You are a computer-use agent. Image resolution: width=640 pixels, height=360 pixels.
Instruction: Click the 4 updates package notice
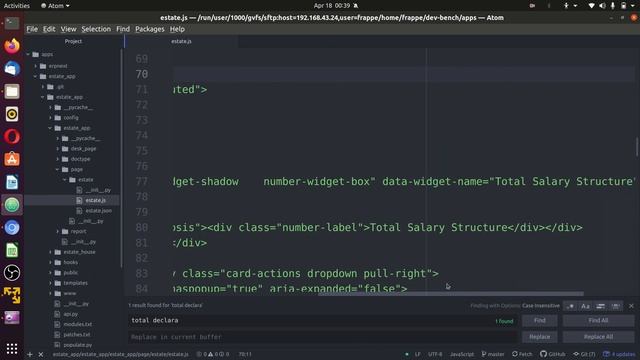click(619, 354)
